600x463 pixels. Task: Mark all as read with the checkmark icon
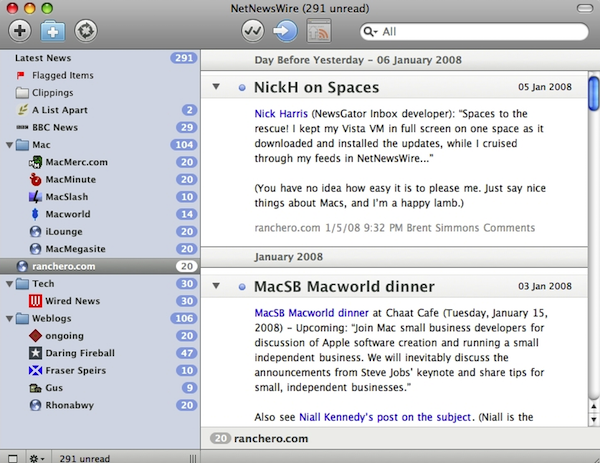tap(254, 31)
